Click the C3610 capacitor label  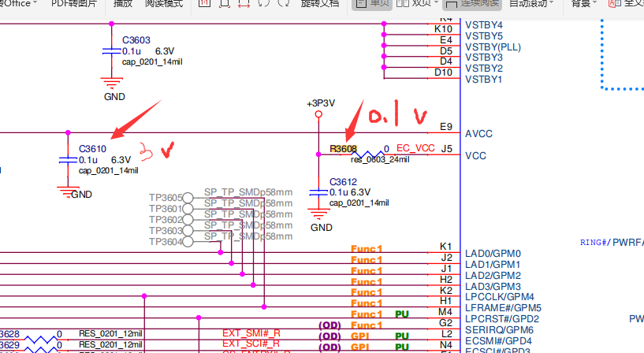(92, 149)
